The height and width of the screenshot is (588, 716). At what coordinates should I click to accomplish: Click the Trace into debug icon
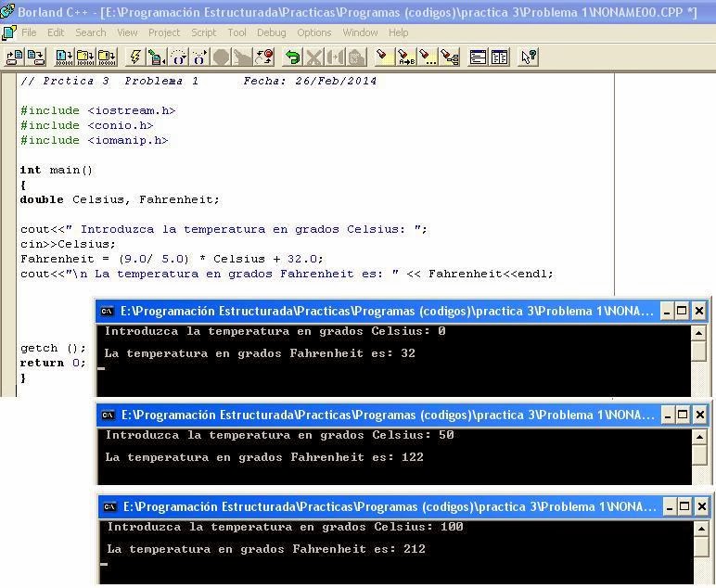(199, 58)
